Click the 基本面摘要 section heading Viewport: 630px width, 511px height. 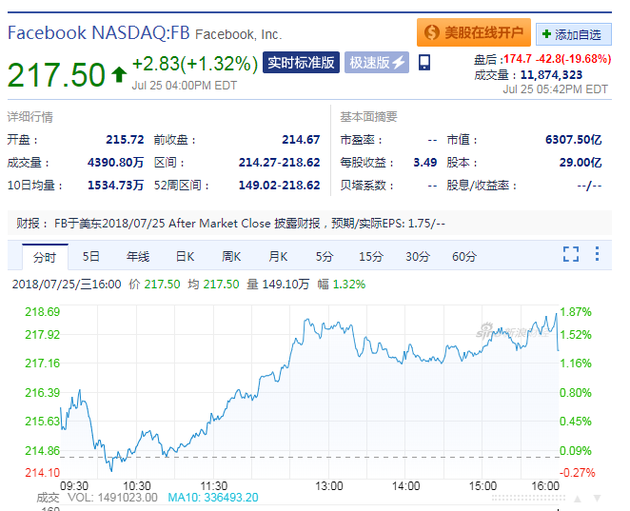pos(369,117)
